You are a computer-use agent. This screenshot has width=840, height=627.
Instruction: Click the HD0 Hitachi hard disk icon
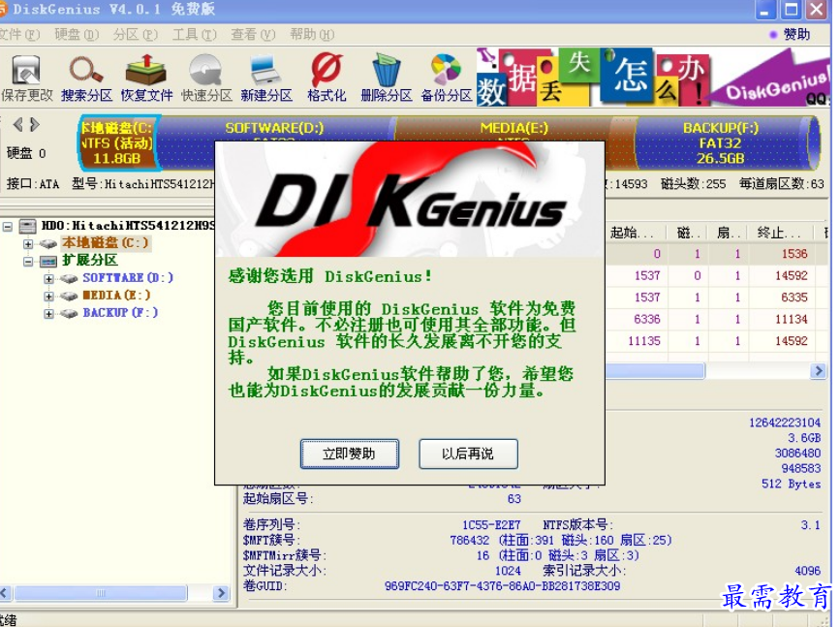point(28,226)
